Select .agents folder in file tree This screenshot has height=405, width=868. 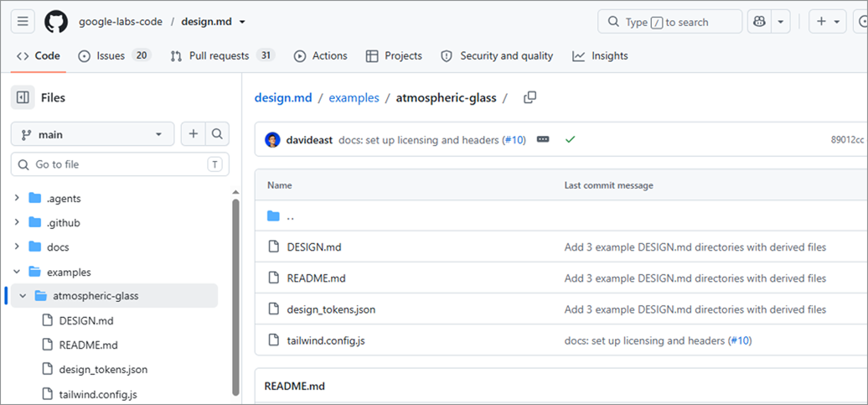(64, 198)
